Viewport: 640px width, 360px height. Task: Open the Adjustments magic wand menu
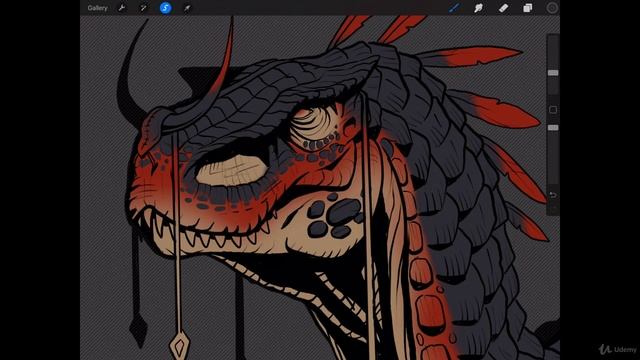pos(143,8)
